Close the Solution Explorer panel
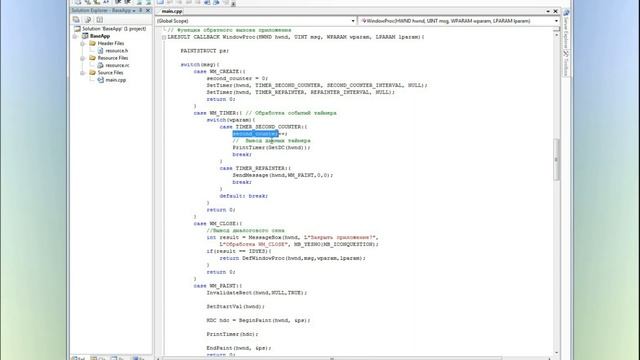 click(x=148, y=11)
